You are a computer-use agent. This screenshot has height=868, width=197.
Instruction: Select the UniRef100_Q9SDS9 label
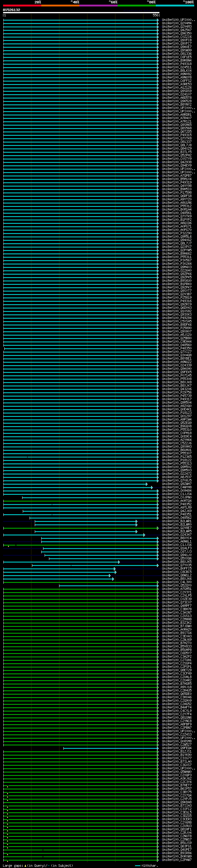click(x=177, y=91)
